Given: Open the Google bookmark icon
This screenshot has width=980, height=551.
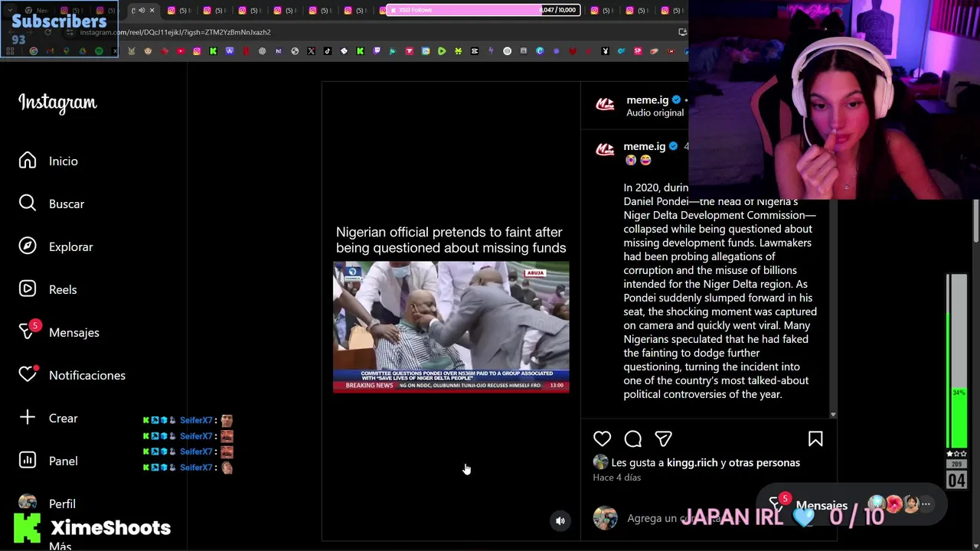Looking at the screenshot, I should pos(34,51).
